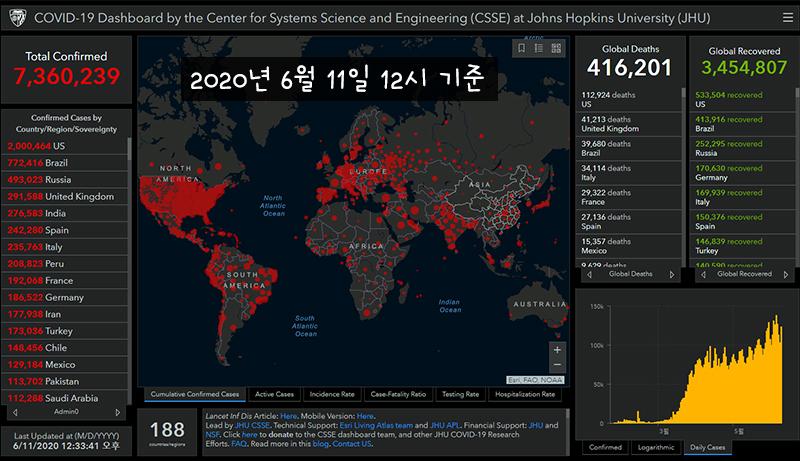Select Germany in confirmed cases list
The image size is (800, 461).
(65, 297)
